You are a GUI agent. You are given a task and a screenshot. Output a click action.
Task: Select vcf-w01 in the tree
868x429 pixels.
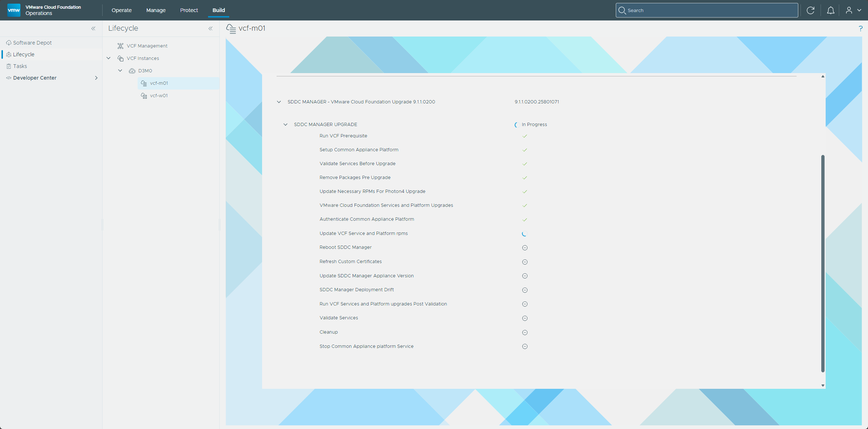(159, 96)
